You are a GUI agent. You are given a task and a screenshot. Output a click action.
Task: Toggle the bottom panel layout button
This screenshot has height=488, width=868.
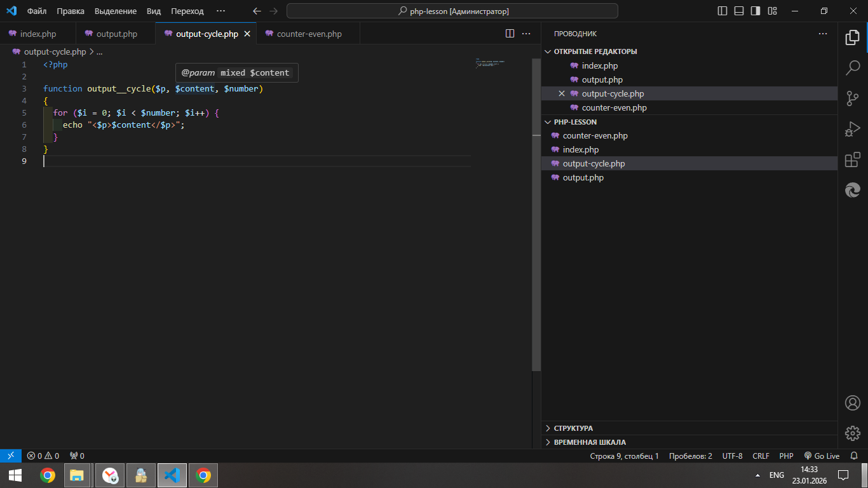[x=739, y=11]
